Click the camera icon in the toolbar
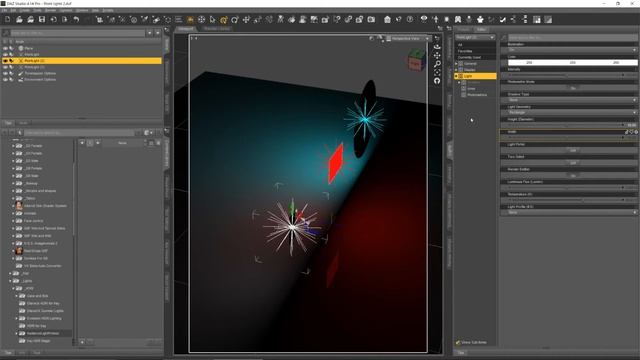The height and width of the screenshot is (360, 640). click(371, 19)
